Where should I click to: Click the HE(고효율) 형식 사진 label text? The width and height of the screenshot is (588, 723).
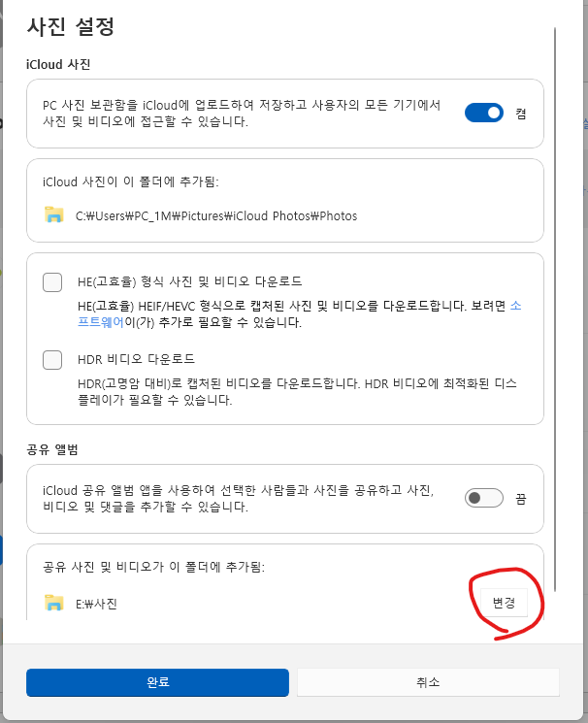point(189,281)
